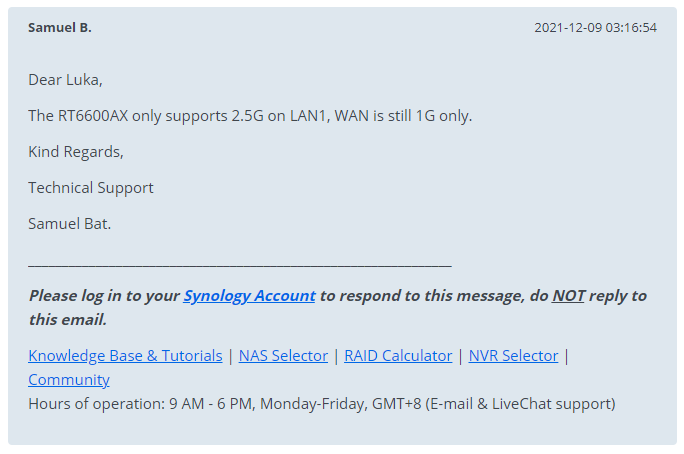Click the 'Samuel Bat.' signature name
Screen dimensions: 684x454
point(70,224)
